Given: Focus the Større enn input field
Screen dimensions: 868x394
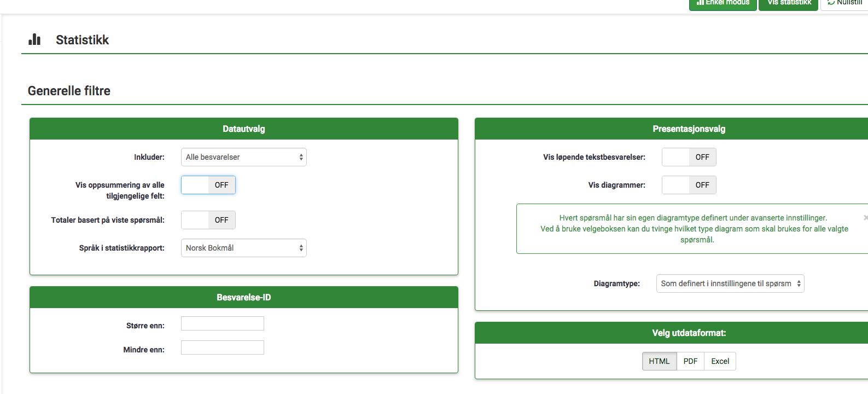Looking at the screenshot, I should tap(223, 323).
